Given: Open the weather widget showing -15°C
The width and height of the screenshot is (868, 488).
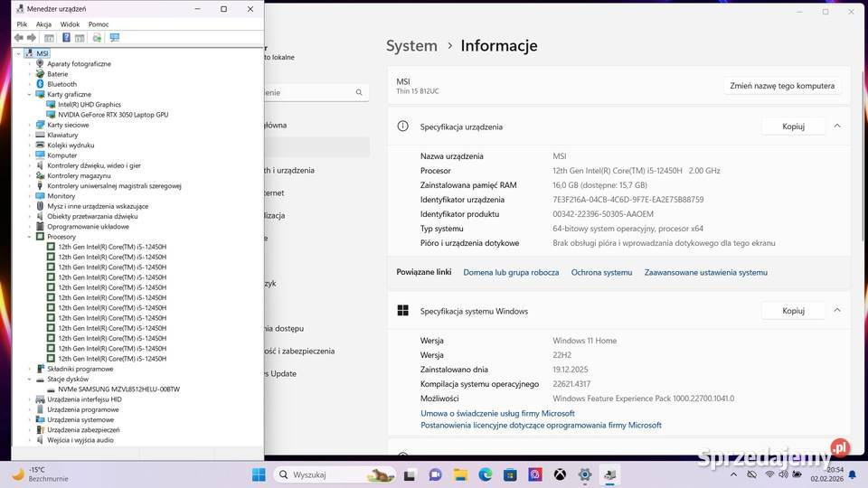Looking at the screenshot, I should [x=39, y=474].
